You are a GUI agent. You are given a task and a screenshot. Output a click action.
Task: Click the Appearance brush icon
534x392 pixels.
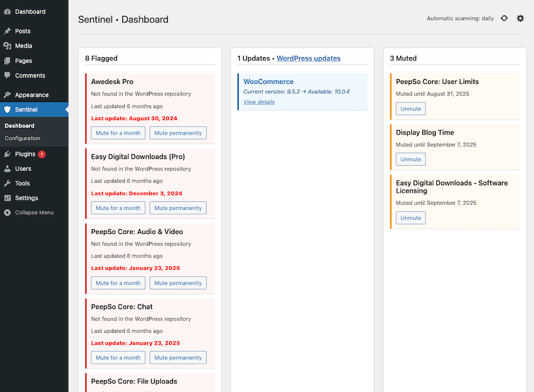tap(7, 95)
